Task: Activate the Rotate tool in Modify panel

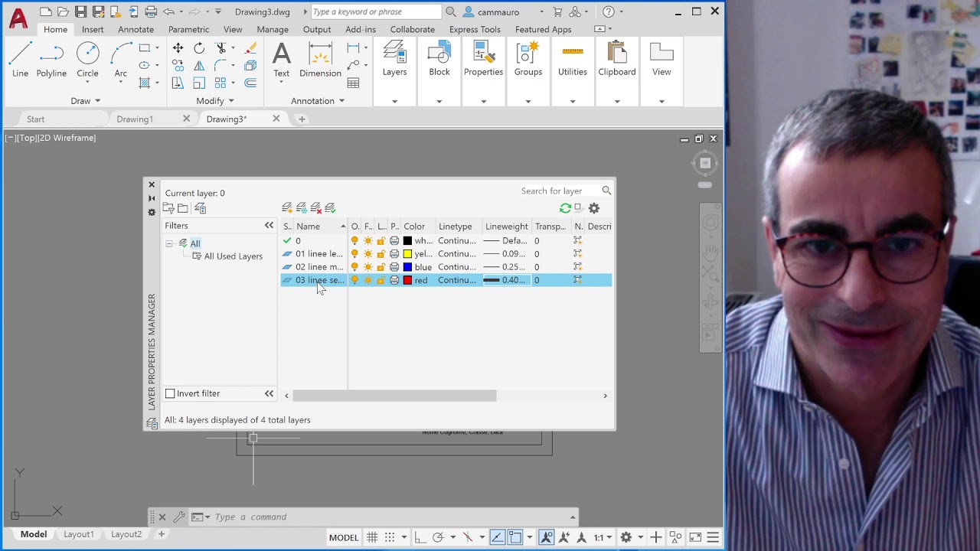Action: (199, 48)
